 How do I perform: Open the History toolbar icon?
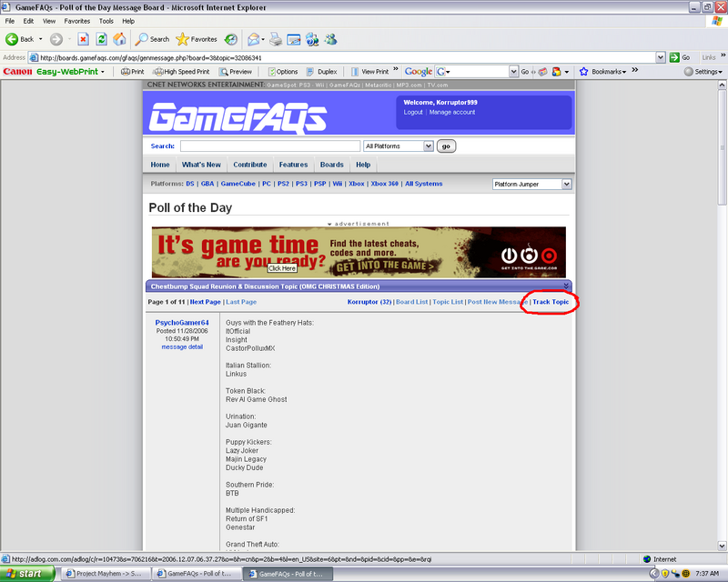click(231, 39)
